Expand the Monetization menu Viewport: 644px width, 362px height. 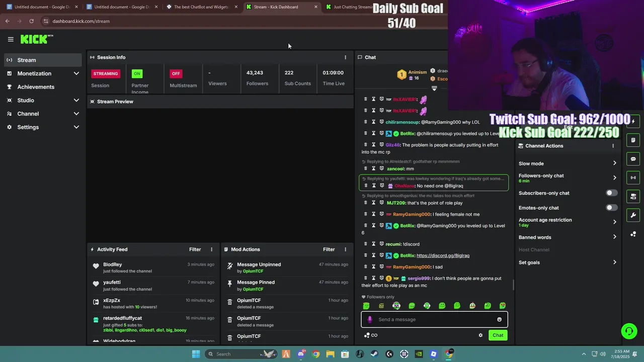tap(43, 73)
